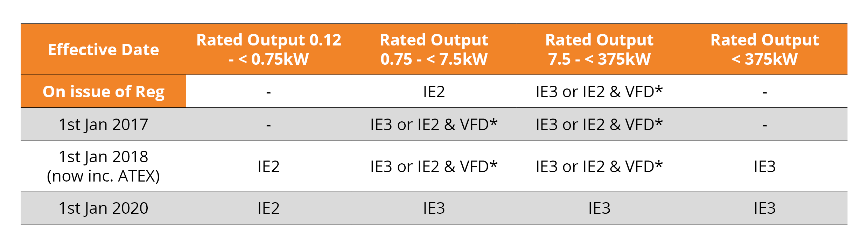Viewport: 868px width, 248px height.
Task: Select the 1st Jan 2018 (now inc. ATEX) cell
Action: pyautogui.click(x=104, y=166)
